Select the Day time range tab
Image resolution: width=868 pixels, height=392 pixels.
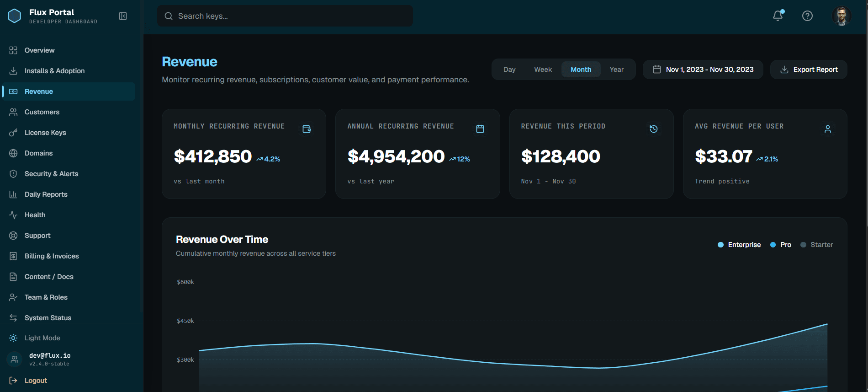pyautogui.click(x=509, y=70)
